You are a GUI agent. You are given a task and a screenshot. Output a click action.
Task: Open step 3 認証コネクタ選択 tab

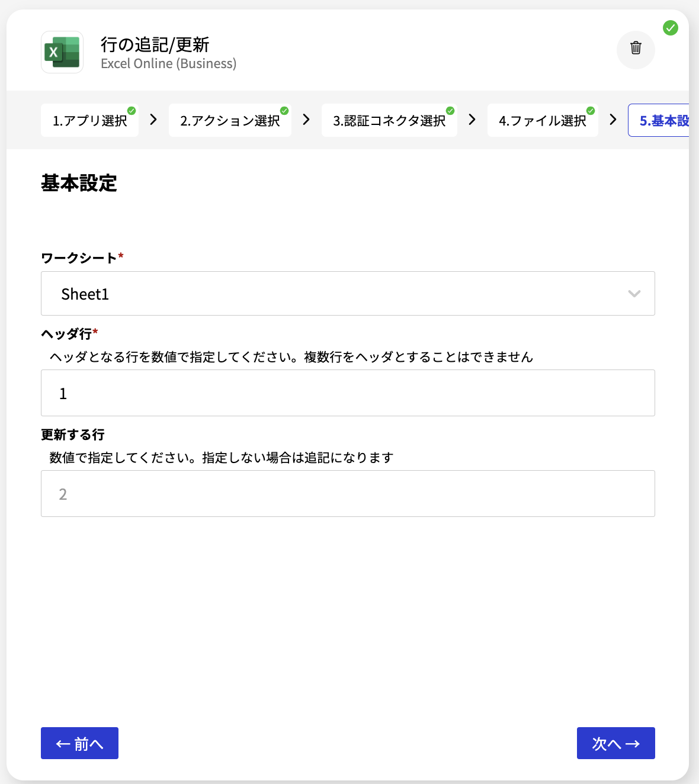click(x=389, y=120)
